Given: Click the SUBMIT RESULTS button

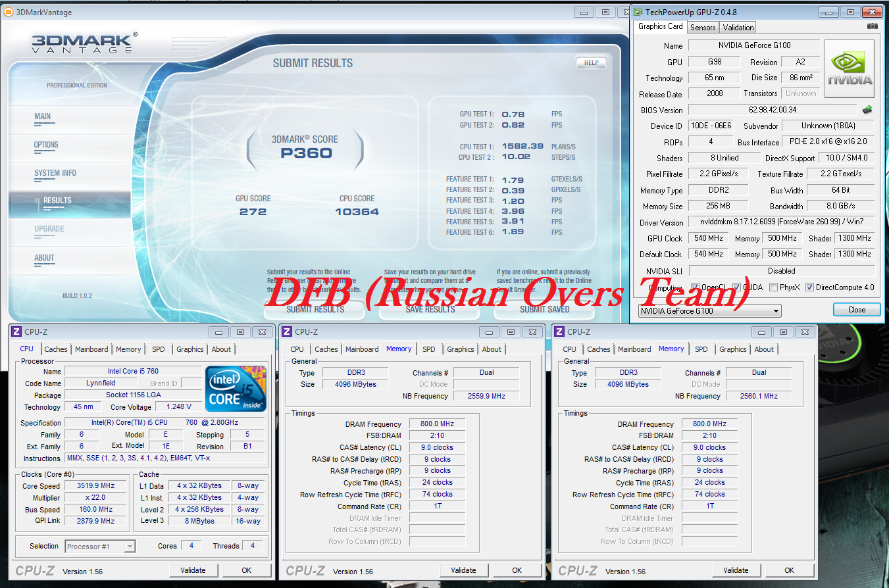Looking at the screenshot, I should coord(315,309).
